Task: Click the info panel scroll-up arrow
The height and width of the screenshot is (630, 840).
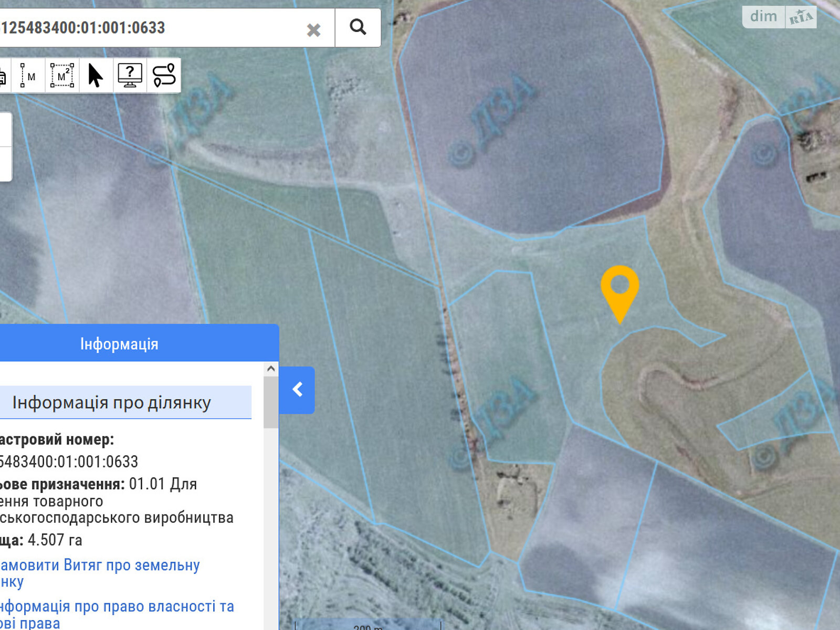Action: tap(271, 369)
